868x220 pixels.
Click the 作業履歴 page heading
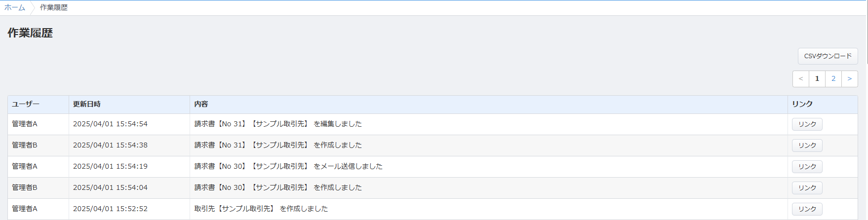click(x=30, y=33)
